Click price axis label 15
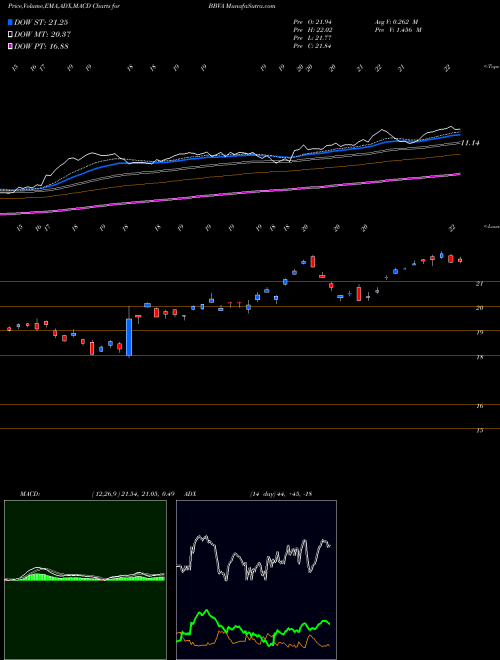The image size is (500, 660). pyautogui.click(x=479, y=431)
